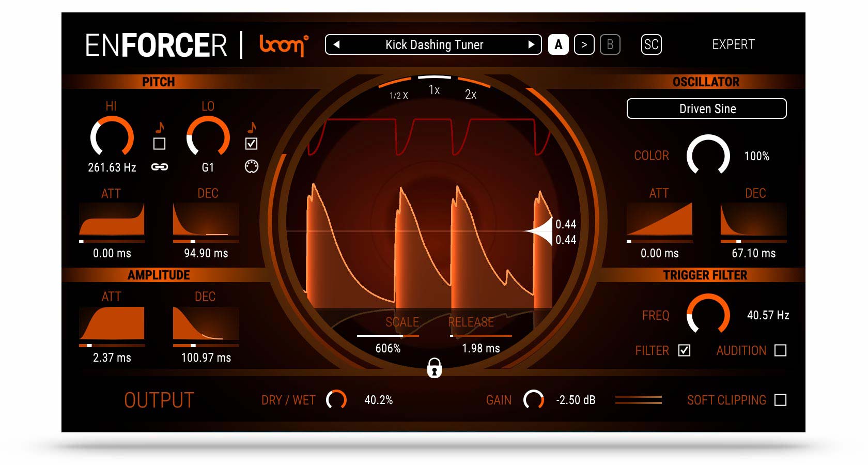Click the lock icon below the waveform
The height and width of the screenshot is (465, 868).
click(x=434, y=368)
